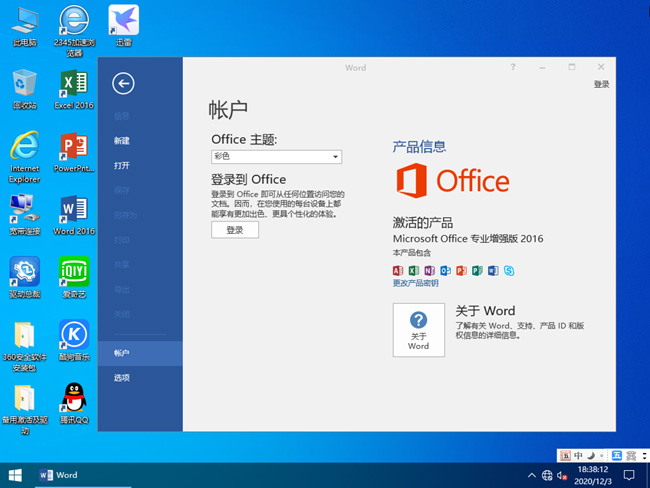Click the 登录 link at window top right
Image resolution: width=650 pixels, height=488 pixels.
click(601, 84)
